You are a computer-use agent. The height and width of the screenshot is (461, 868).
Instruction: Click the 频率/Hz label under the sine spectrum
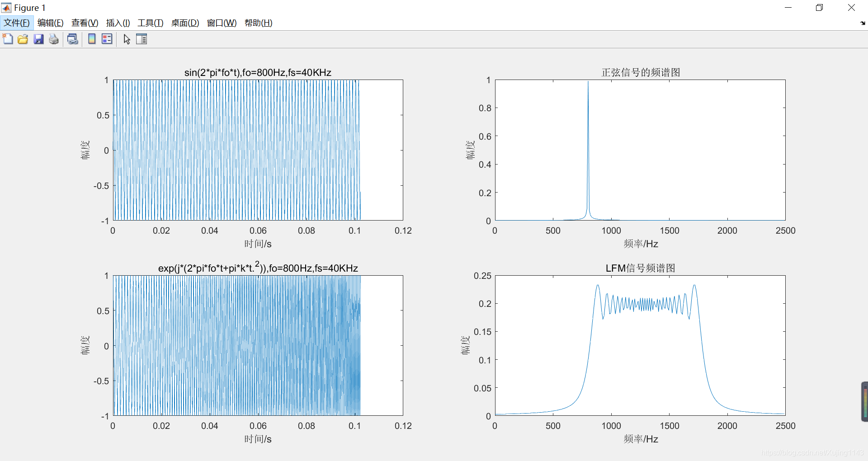tap(641, 244)
